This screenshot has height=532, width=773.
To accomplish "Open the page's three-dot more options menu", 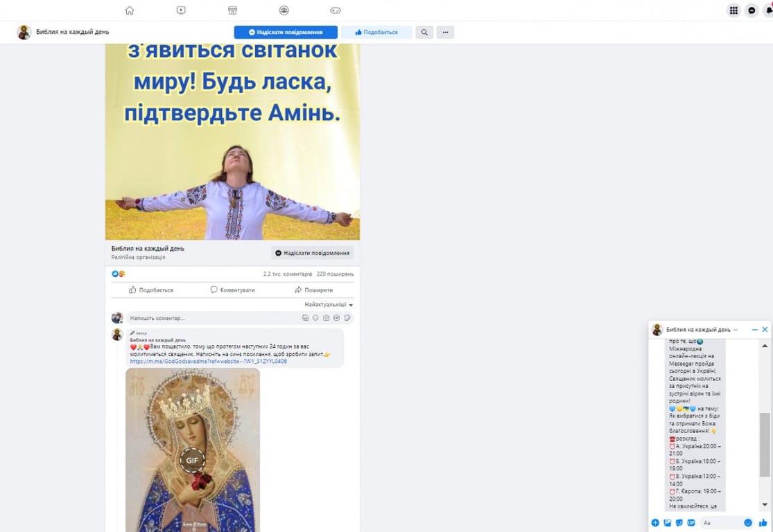I will tap(444, 32).
